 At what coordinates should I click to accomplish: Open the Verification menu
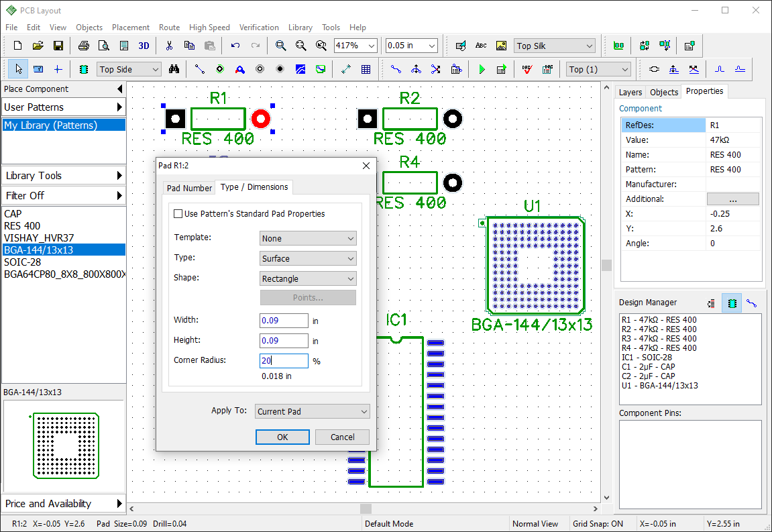pos(259,28)
